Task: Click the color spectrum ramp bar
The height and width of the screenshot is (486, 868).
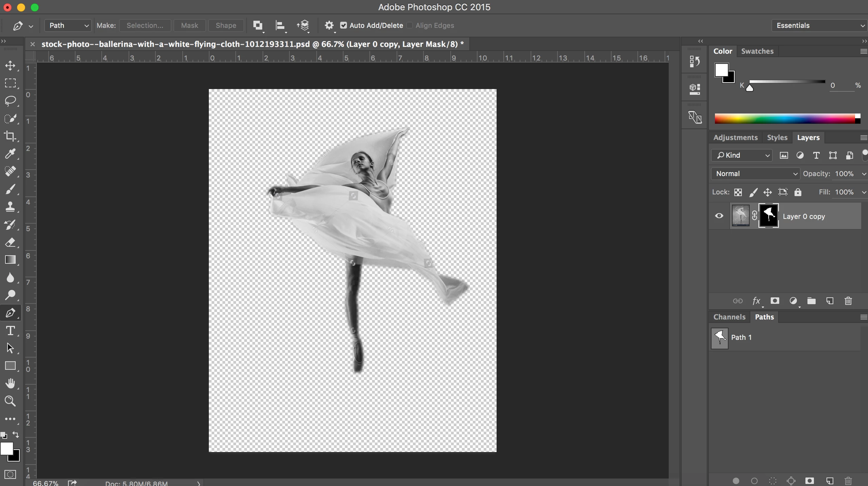Action: (785, 119)
